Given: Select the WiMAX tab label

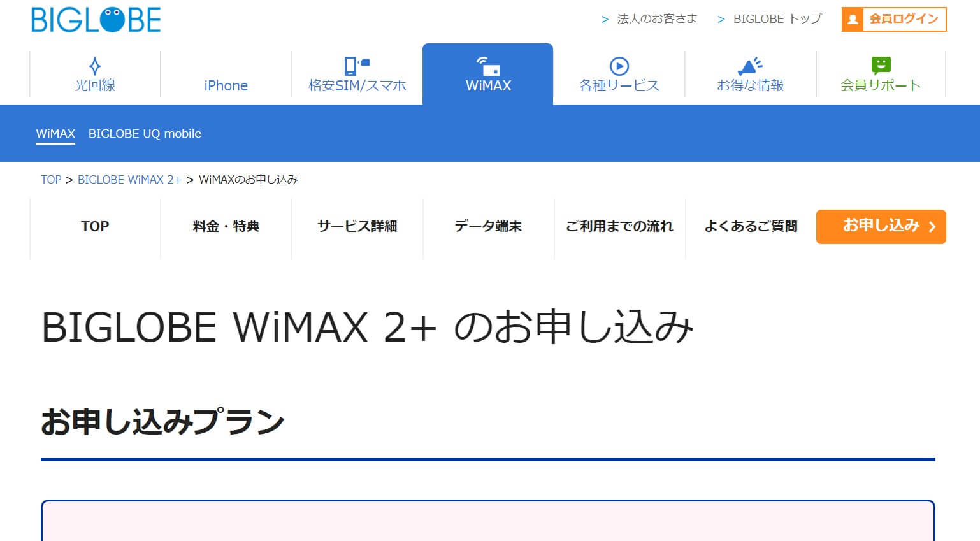Looking at the screenshot, I should click(x=488, y=85).
